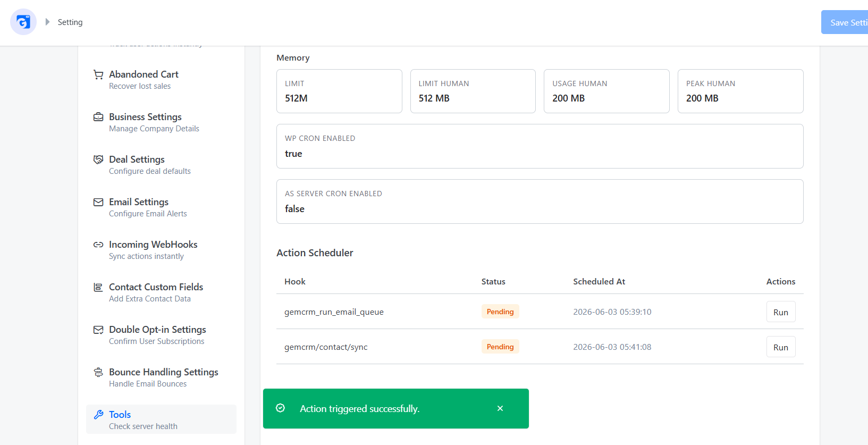Run the gemcrm/contact/sync action
868x445 pixels.
781,347
